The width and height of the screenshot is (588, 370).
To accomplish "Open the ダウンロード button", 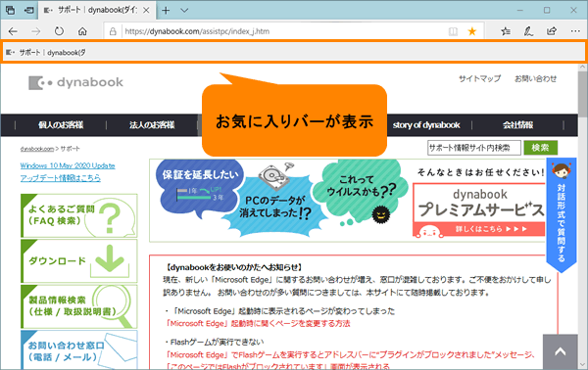I will [x=78, y=261].
